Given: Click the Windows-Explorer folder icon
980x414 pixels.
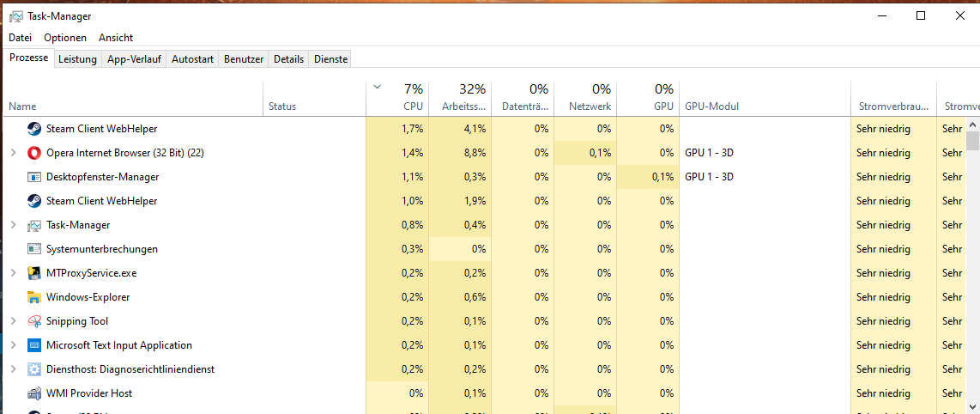Looking at the screenshot, I should click(34, 297).
